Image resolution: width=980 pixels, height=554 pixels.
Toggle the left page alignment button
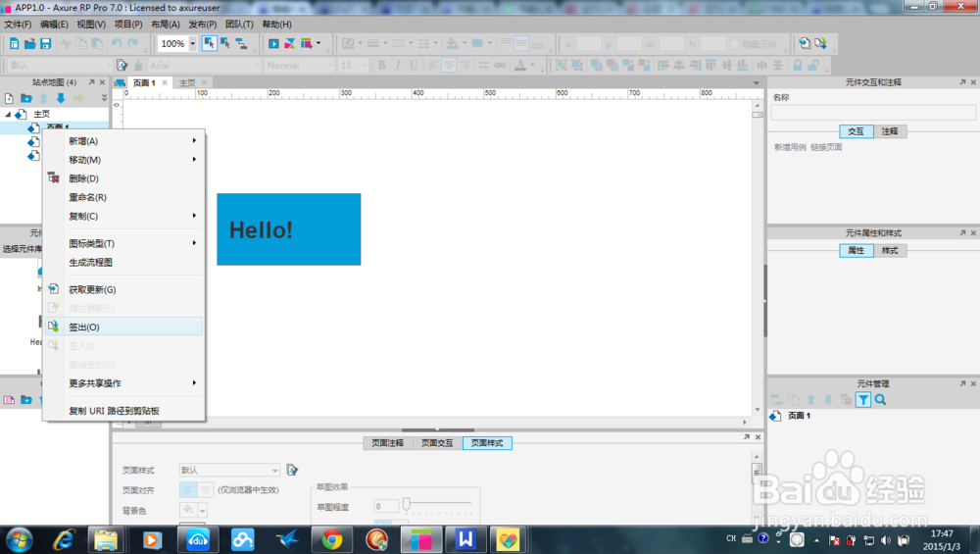coord(188,489)
